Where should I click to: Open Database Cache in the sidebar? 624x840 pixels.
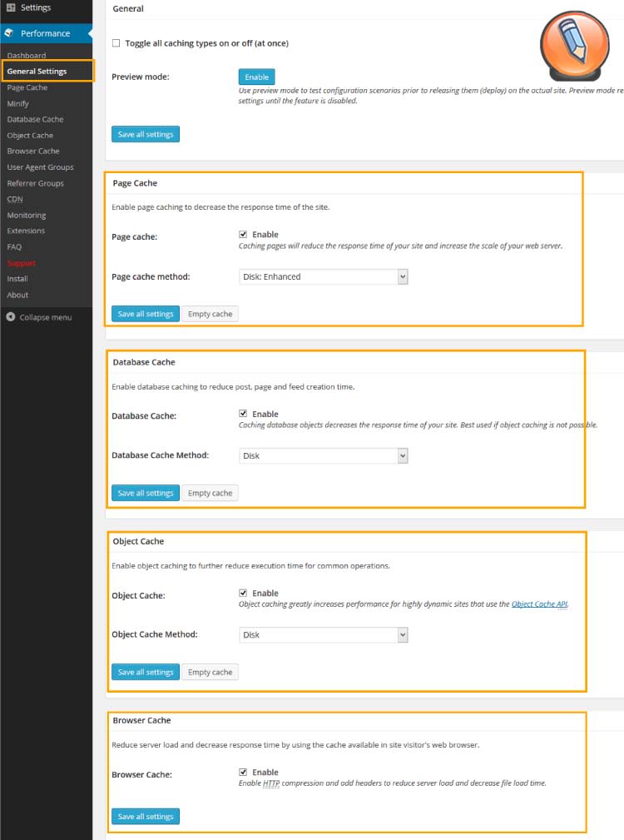point(35,119)
